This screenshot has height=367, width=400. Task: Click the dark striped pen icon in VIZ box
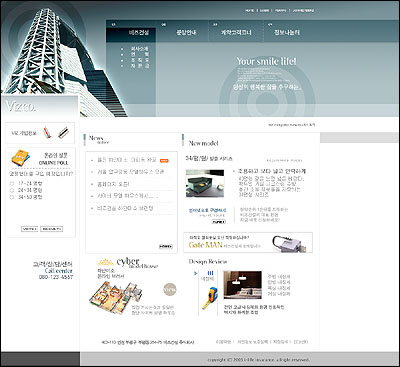[63, 133]
